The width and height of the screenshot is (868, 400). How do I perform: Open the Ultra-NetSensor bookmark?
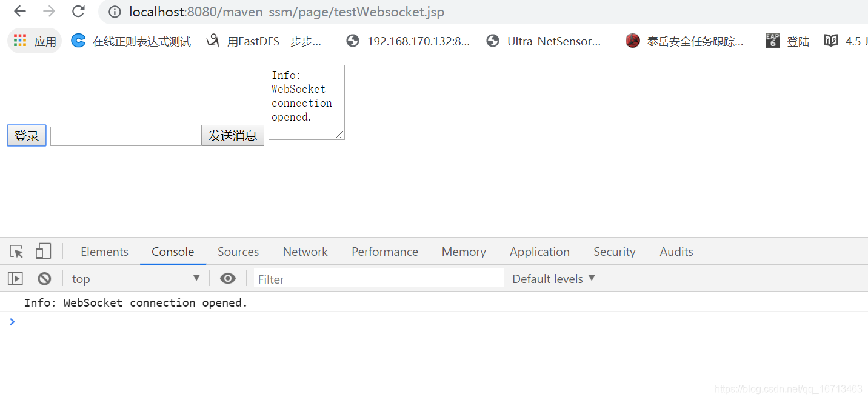point(545,41)
